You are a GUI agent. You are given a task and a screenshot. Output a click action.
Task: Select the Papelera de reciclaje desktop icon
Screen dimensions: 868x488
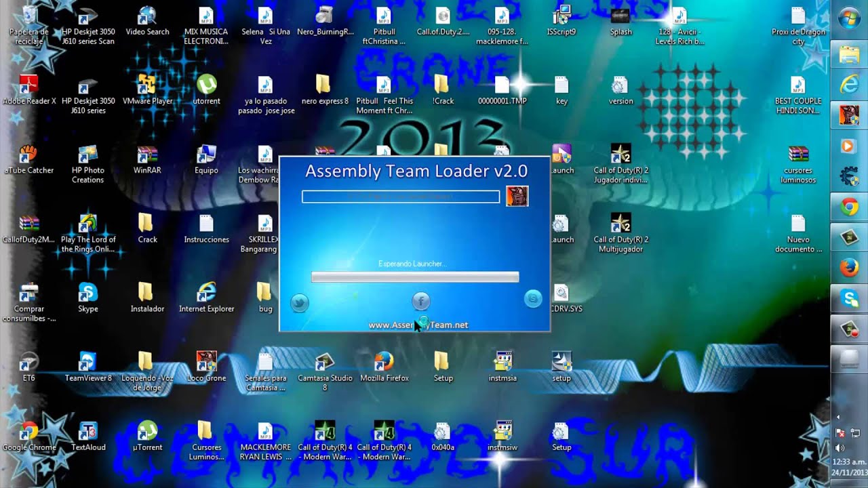tap(28, 26)
